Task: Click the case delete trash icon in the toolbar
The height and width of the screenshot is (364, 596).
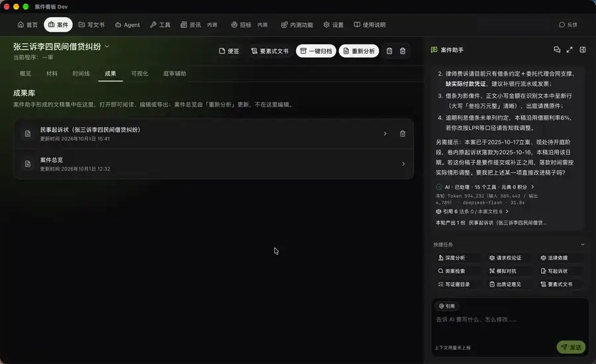Action: 403,51
